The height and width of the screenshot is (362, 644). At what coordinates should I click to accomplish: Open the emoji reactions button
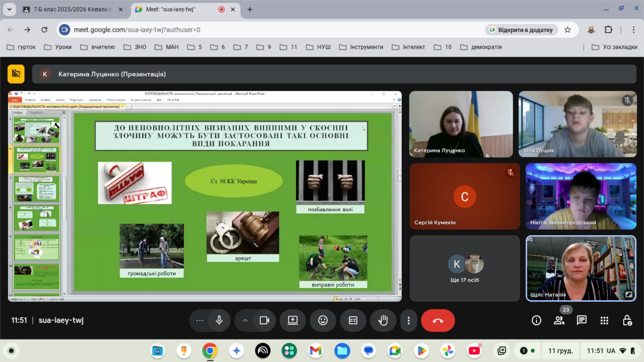click(x=323, y=320)
